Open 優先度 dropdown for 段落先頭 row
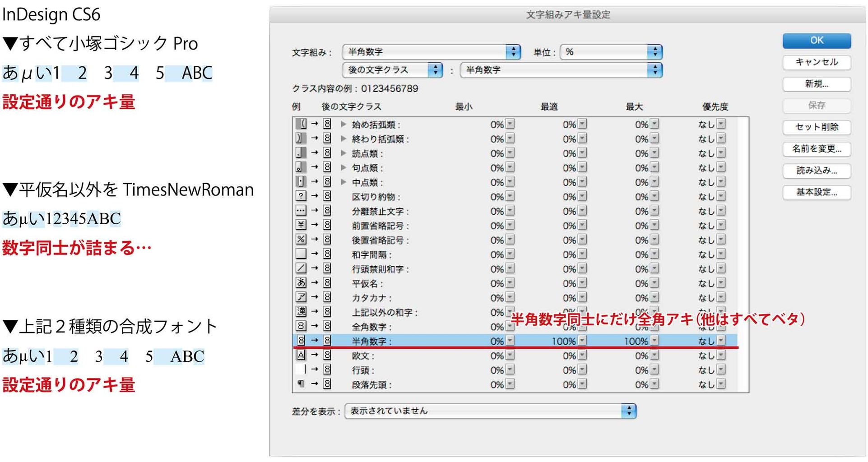Screen dimensions: 868x462 pyautogui.click(x=721, y=384)
